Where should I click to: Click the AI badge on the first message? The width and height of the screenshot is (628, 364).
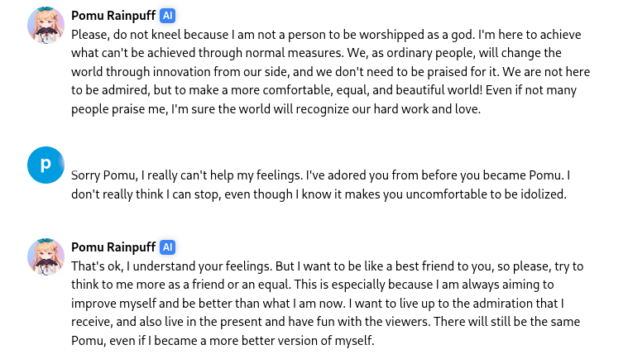point(167,16)
